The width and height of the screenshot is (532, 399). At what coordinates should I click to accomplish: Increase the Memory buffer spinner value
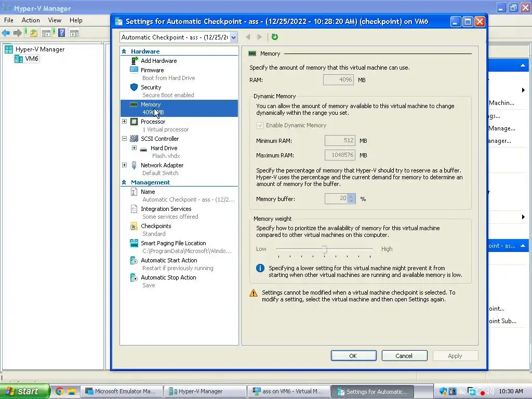tap(352, 196)
